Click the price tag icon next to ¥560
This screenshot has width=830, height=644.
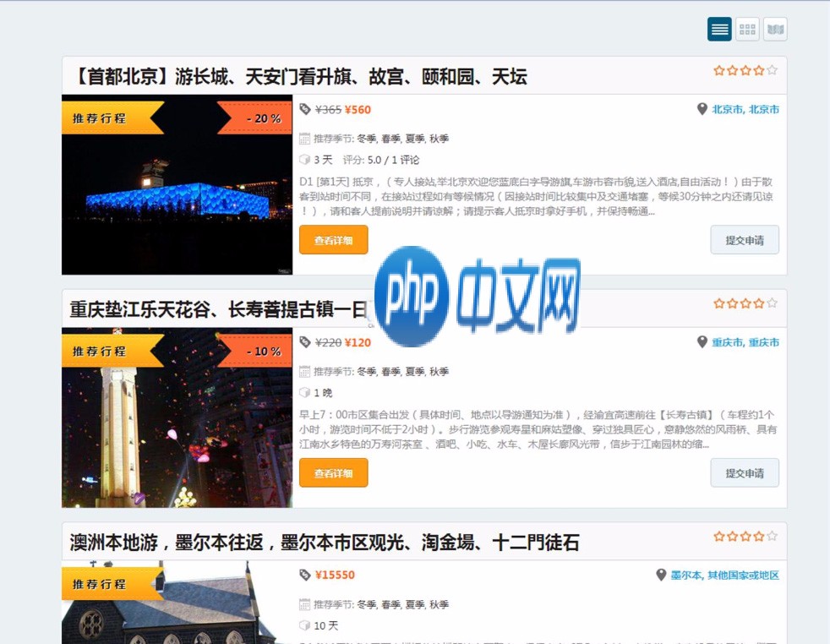[x=305, y=110]
